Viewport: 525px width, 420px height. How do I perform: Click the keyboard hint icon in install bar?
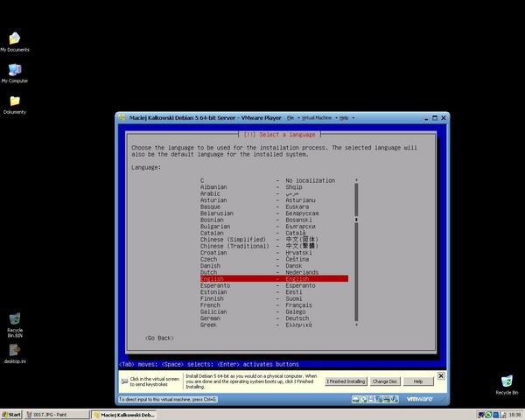point(124,381)
